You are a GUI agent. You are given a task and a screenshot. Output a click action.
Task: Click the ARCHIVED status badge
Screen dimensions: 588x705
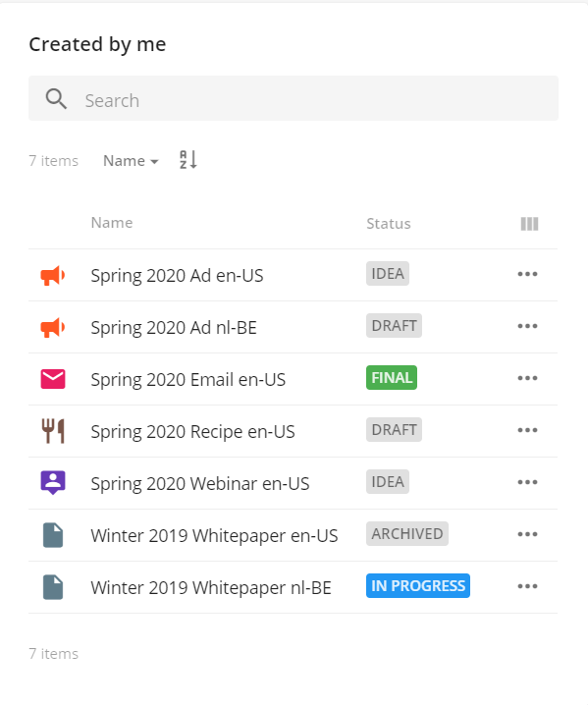[x=406, y=534]
